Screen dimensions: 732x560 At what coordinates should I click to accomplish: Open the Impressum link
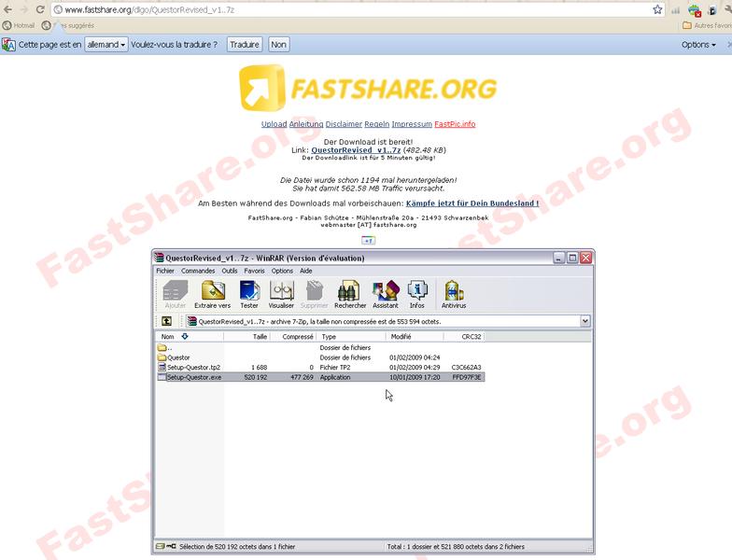(x=412, y=124)
